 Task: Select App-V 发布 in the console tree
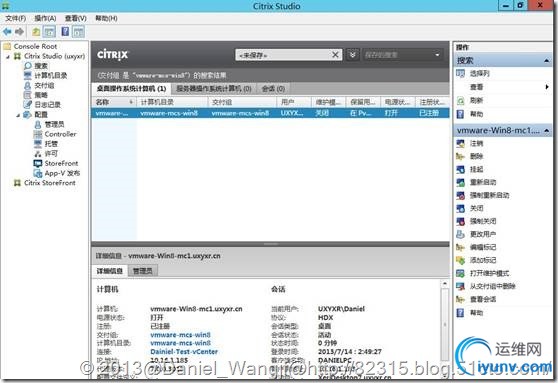coord(62,173)
